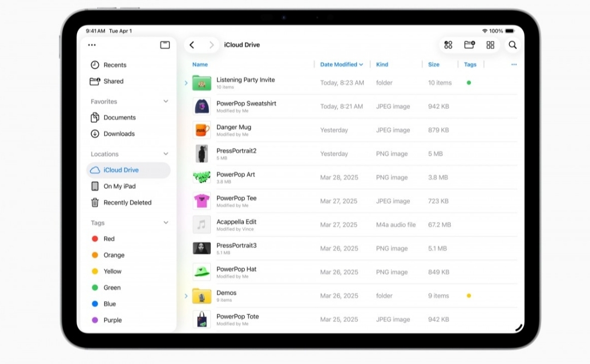Open column options ellipsis in header
This screenshot has height=364, width=590.
(514, 64)
